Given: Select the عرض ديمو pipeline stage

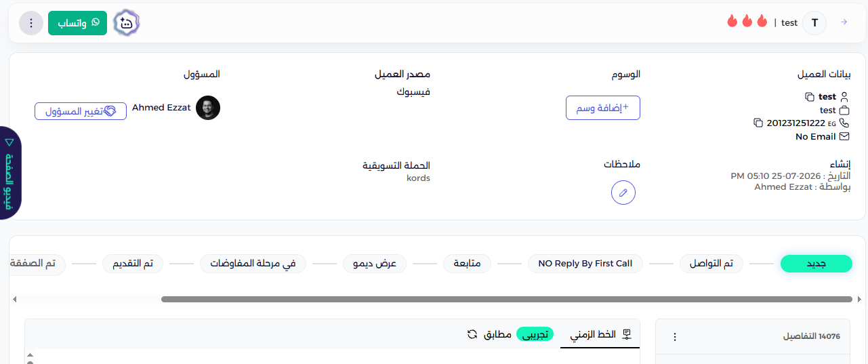Looking at the screenshot, I should tap(375, 264).
